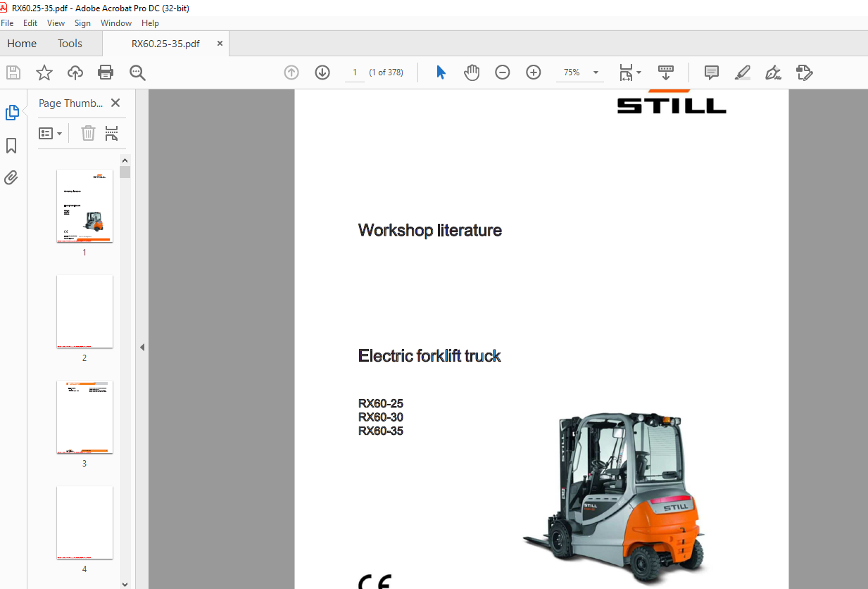Open the Window menu
This screenshot has height=589, width=868.
click(x=116, y=23)
